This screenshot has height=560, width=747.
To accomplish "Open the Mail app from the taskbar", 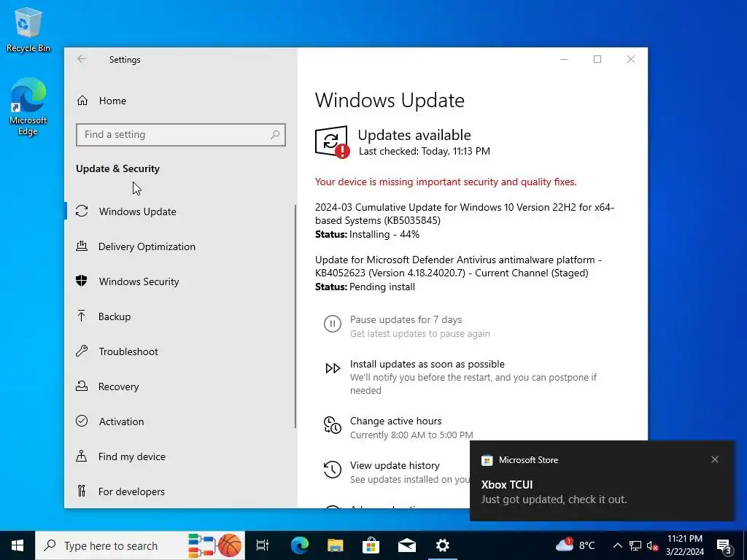I will 407,545.
